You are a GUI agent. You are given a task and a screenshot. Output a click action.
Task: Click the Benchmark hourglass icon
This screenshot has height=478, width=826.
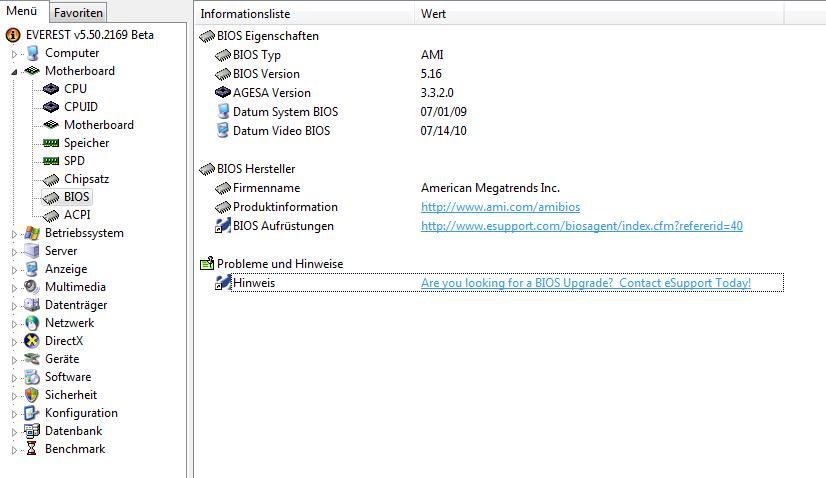(x=32, y=449)
